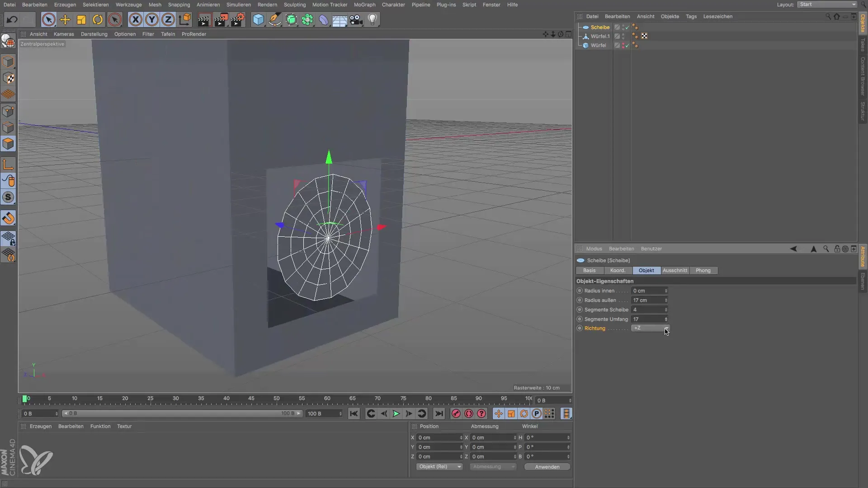This screenshot has width=868, height=488.
Task: Open the Objekt (Rel) dropdown
Action: [x=439, y=467]
